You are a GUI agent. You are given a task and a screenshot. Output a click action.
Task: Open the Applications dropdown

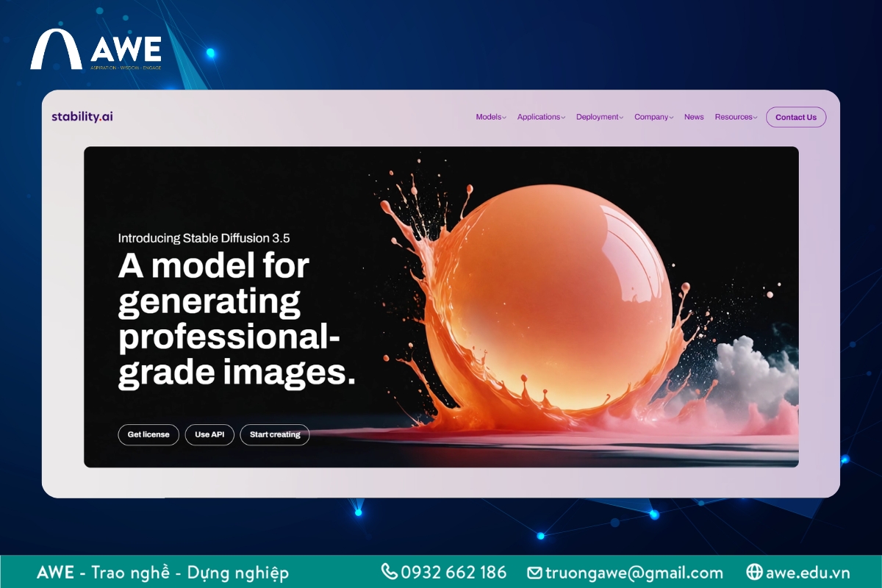coord(540,117)
